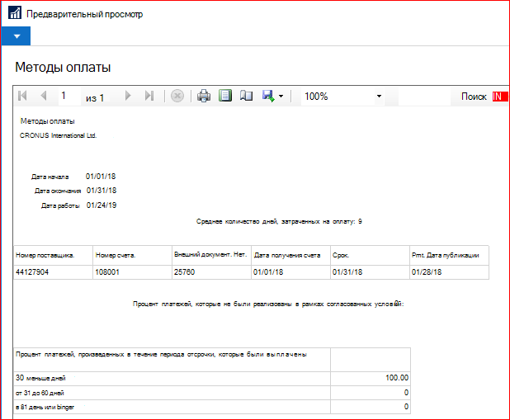Advance to next report page
Viewport: 510px width, 420px height.
click(128, 96)
